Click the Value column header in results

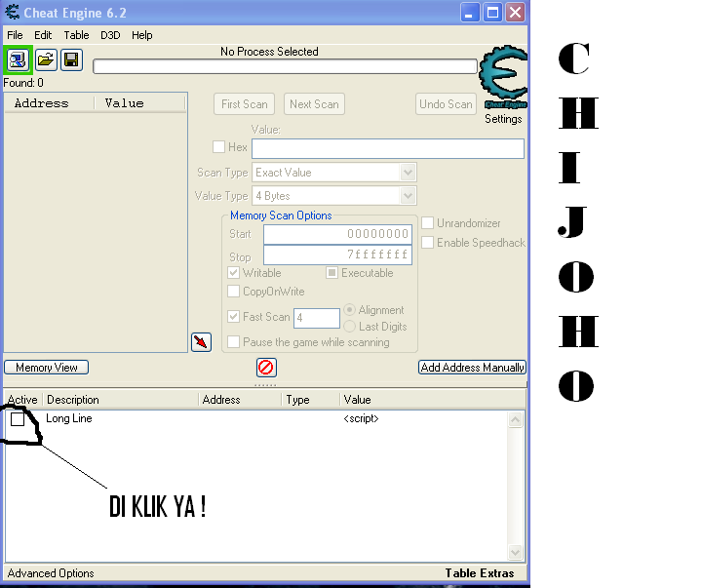(x=139, y=103)
